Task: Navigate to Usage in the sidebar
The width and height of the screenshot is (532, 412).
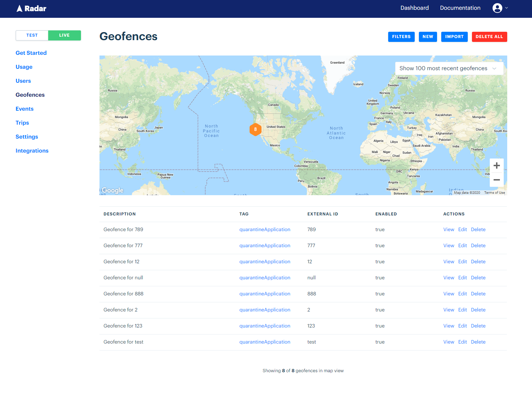Action: pyautogui.click(x=24, y=67)
